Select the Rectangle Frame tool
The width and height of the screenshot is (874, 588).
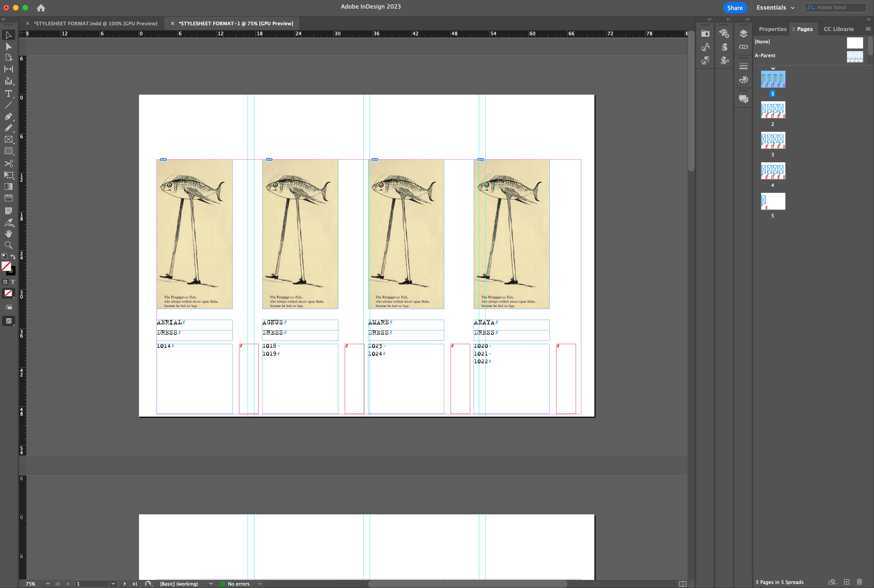8,139
